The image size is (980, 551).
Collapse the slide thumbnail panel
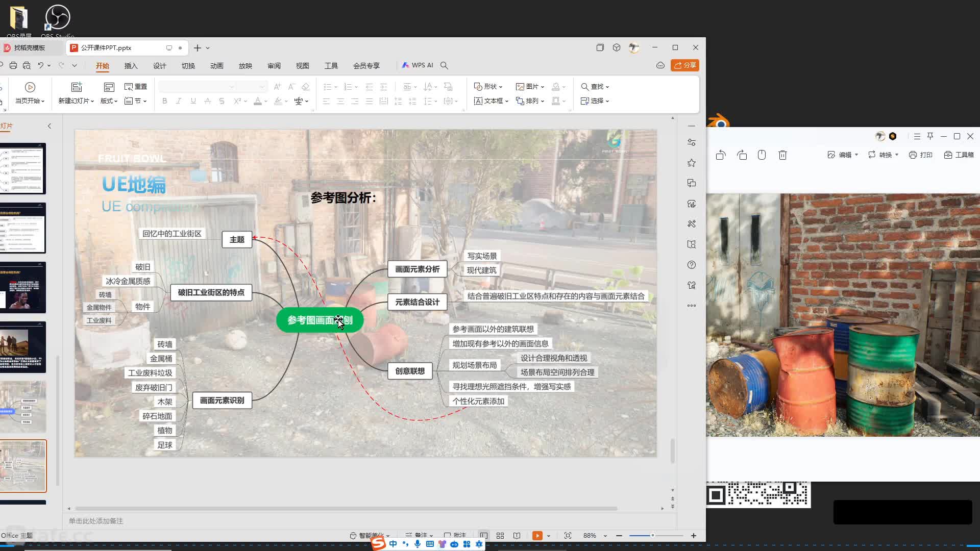[50, 126]
